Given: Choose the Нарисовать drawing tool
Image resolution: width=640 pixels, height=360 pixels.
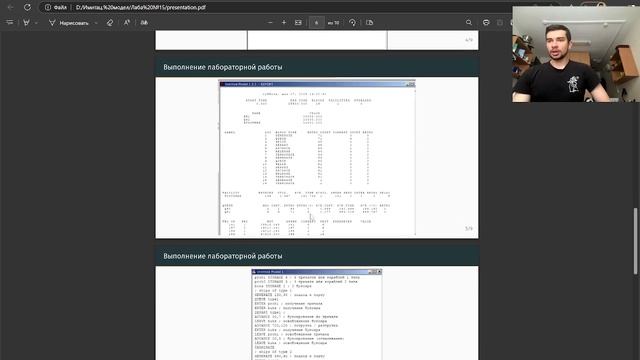Looking at the screenshot, I should point(69,23).
